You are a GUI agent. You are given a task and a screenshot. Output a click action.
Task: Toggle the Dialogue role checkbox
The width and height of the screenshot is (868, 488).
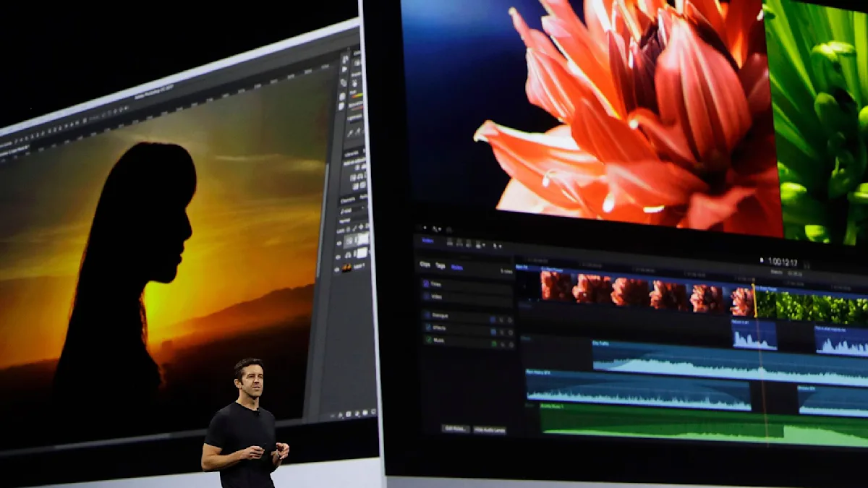pyautogui.click(x=427, y=315)
